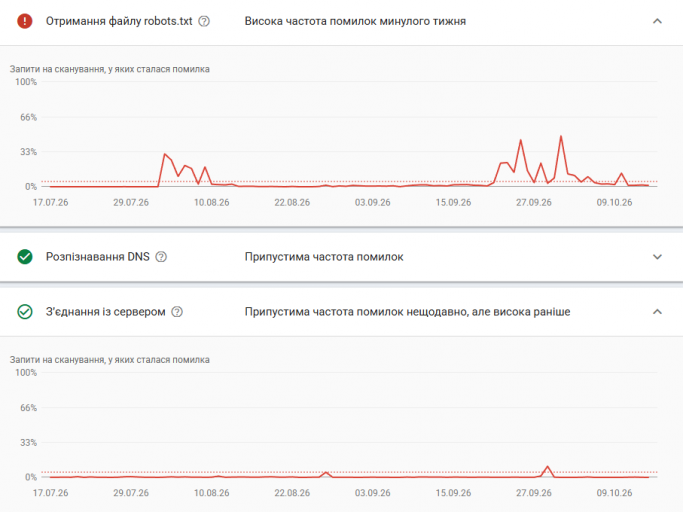This screenshot has height=512, width=683.
Task: Click 33% axis label on robots.txt chart
Action: (x=28, y=152)
